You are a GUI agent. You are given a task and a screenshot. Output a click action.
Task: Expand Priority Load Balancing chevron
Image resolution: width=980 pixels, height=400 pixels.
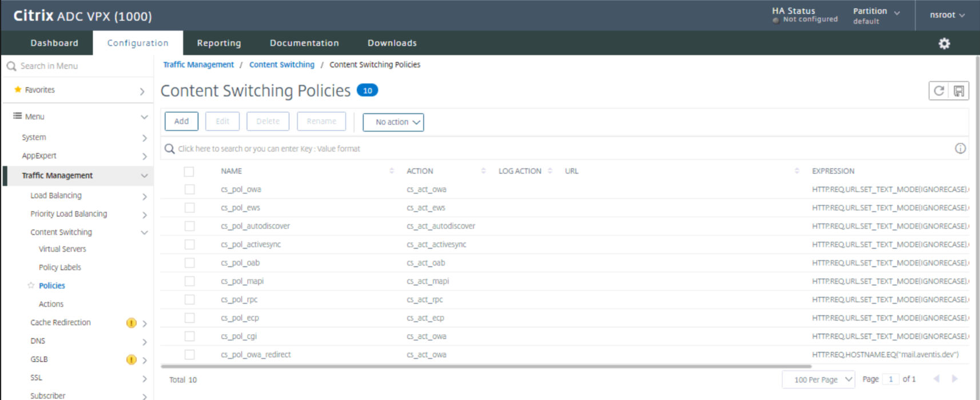(x=144, y=215)
